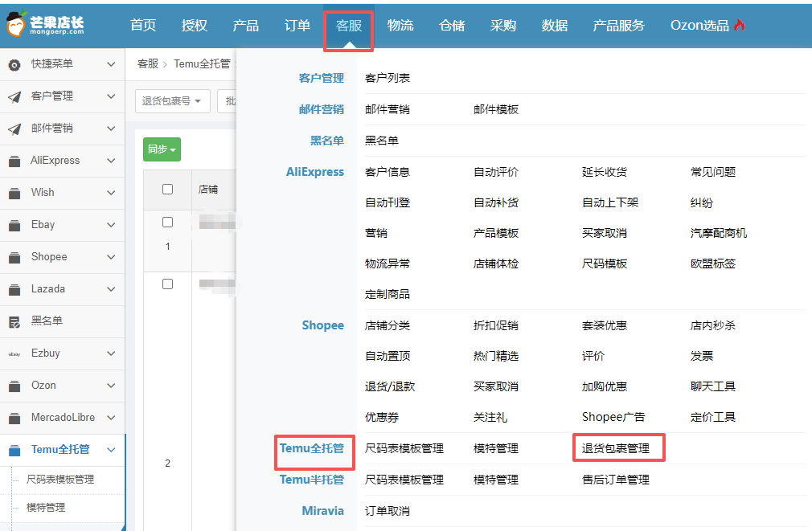Click the 客户列表 link in mega menu
The image size is (812, 531).
(388, 78)
